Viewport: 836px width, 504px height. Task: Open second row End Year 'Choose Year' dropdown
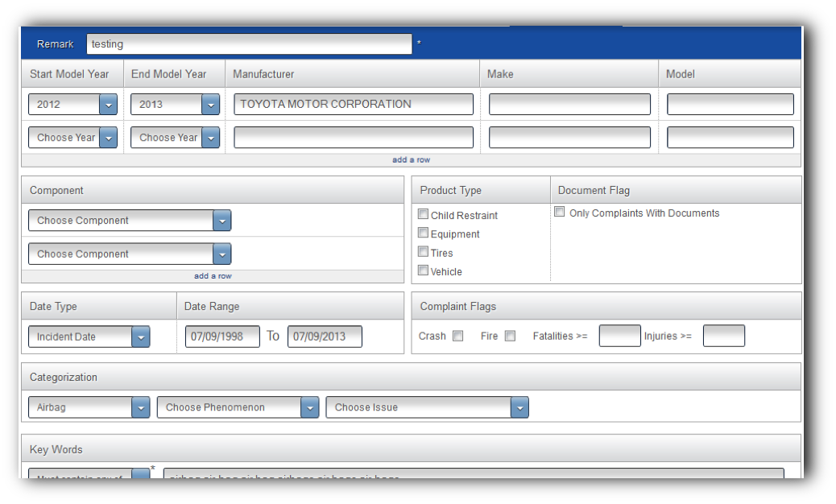[x=175, y=138]
